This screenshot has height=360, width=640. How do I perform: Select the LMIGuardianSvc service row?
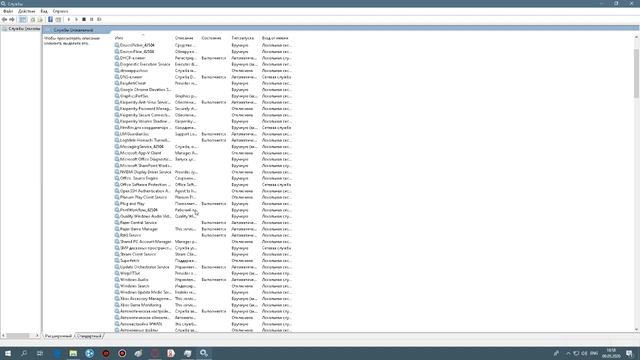[x=203, y=134]
